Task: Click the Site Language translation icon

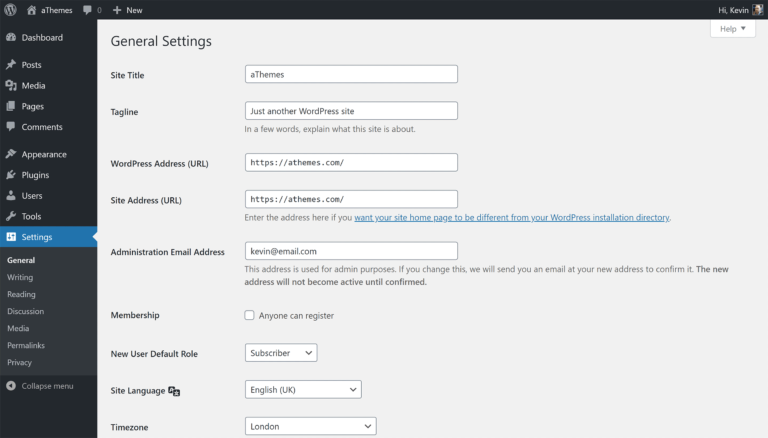Action: (x=174, y=390)
